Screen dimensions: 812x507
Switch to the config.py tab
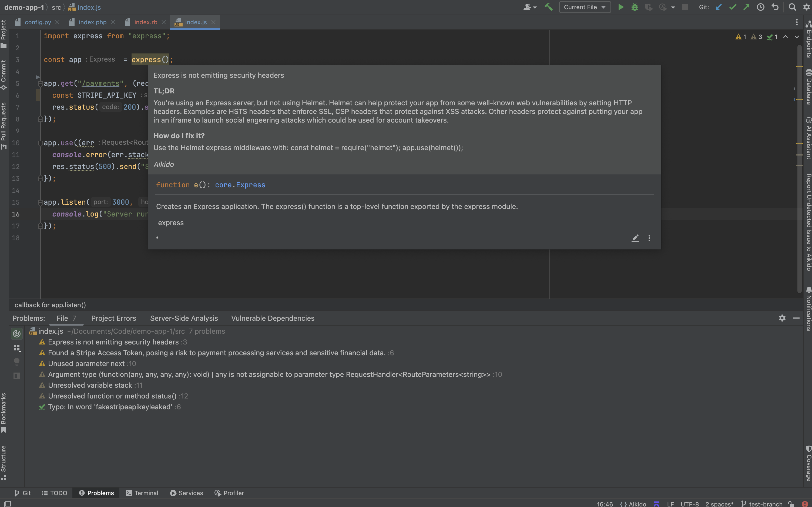(x=38, y=22)
